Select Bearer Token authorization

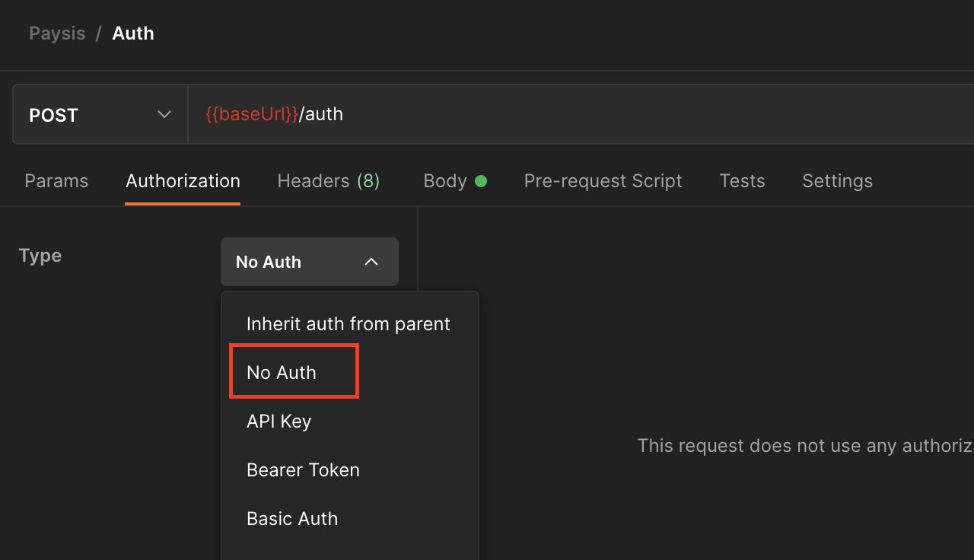(303, 469)
